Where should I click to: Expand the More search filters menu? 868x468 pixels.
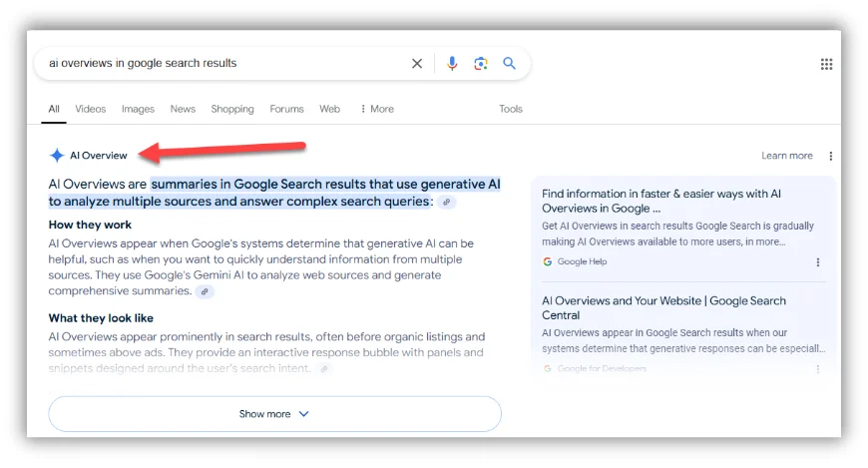tap(377, 109)
